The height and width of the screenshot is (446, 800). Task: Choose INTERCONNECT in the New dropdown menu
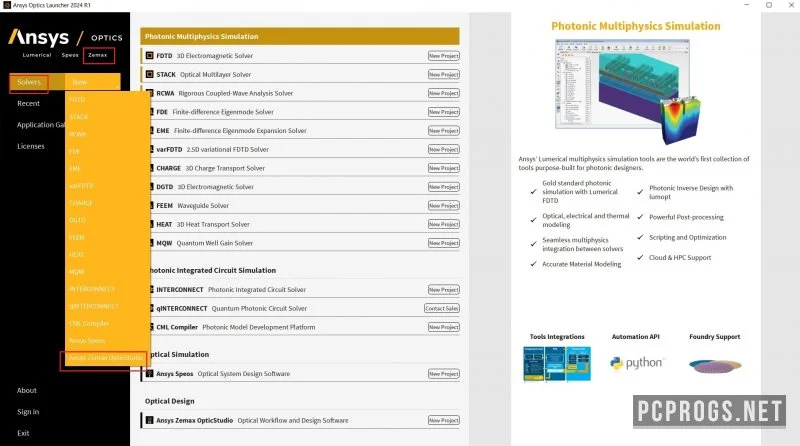click(x=92, y=289)
